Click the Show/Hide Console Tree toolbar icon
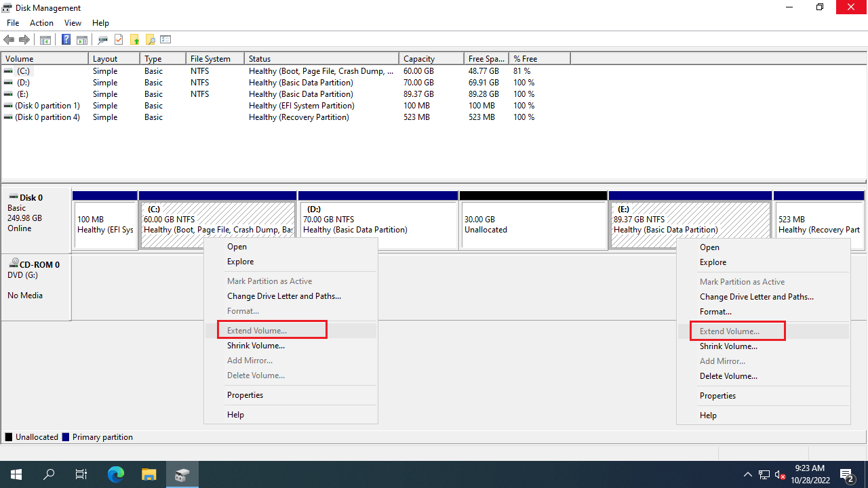868x488 pixels. coord(45,40)
